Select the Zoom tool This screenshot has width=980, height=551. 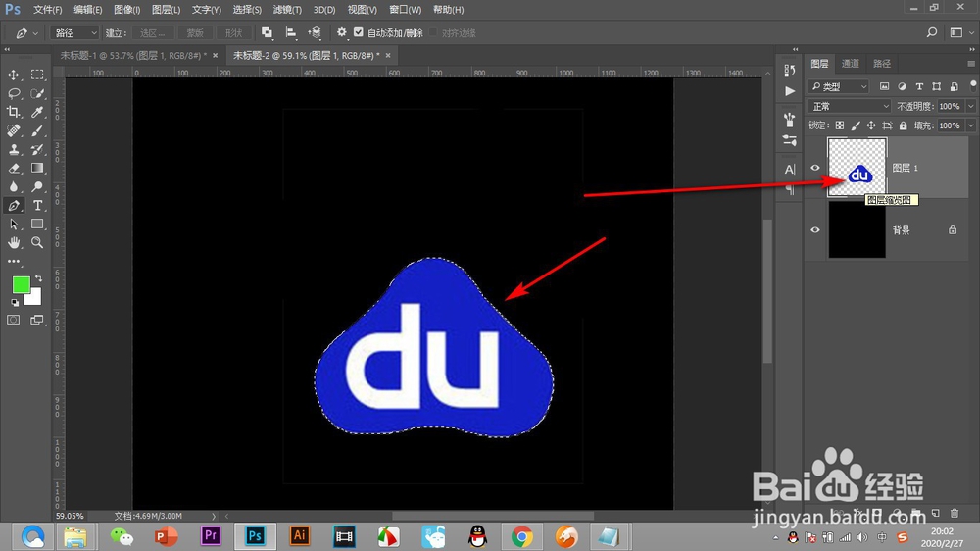point(37,243)
